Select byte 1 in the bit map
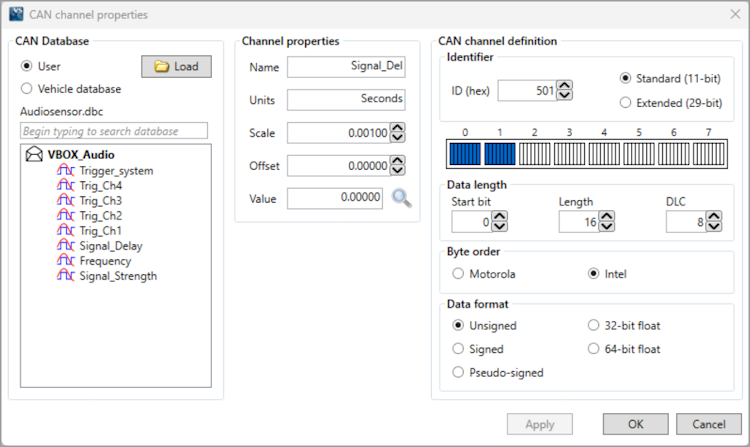Image resolution: width=750 pixels, height=447 pixels. (500, 154)
